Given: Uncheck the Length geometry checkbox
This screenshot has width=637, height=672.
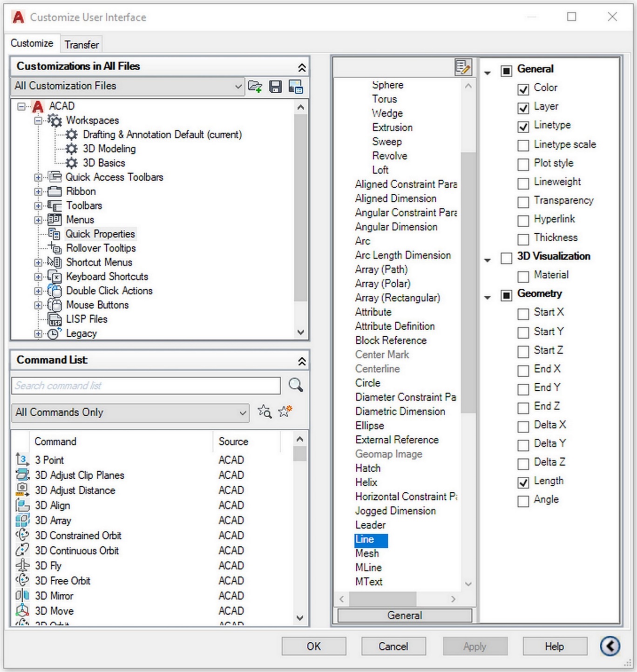Looking at the screenshot, I should pyautogui.click(x=523, y=482).
